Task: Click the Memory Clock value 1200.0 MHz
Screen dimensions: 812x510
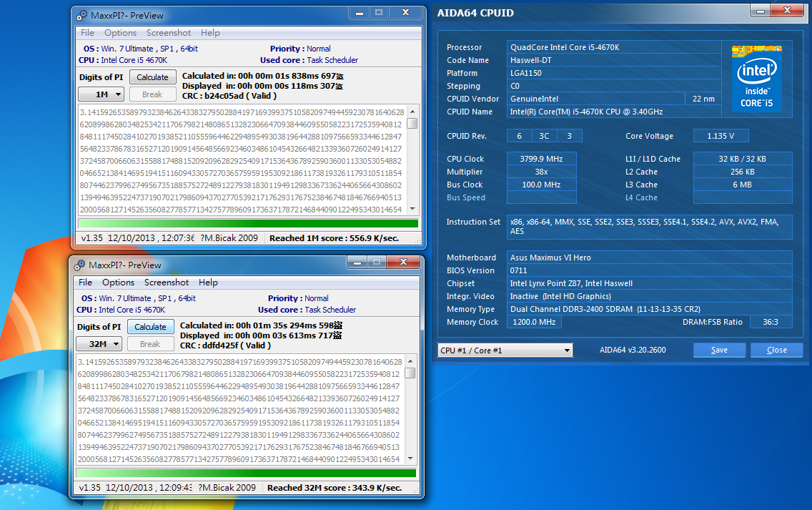Action: (534, 322)
